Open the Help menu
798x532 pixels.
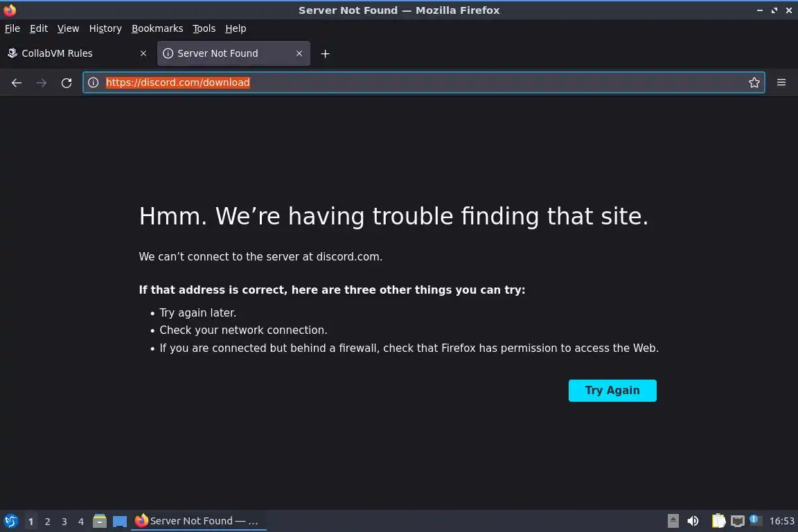pos(236,28)
